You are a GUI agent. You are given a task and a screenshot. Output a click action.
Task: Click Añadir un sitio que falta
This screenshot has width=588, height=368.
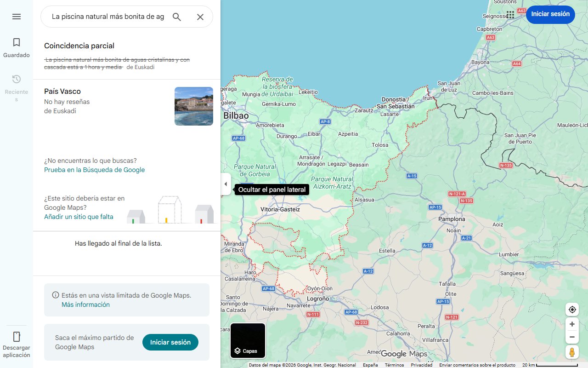tap(79, 217)
